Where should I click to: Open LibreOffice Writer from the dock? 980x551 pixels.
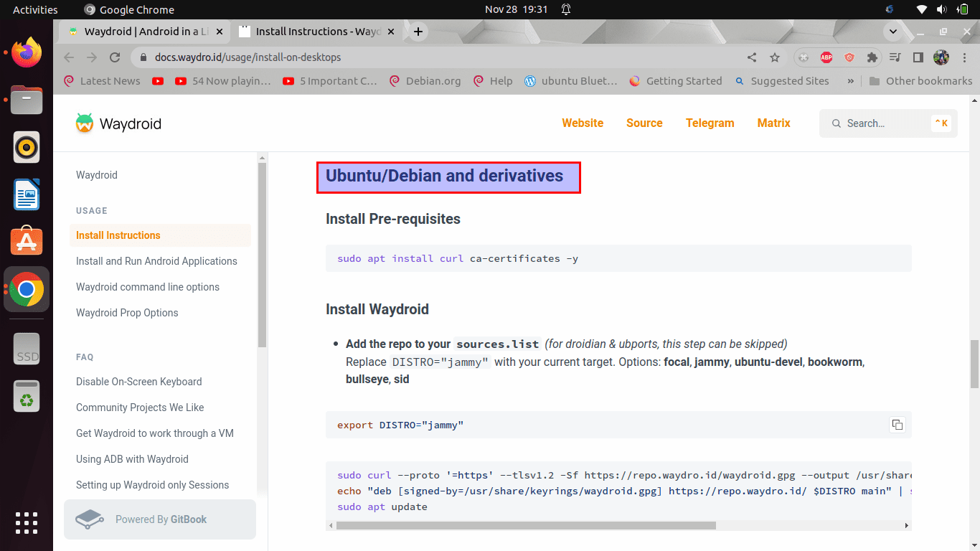tap(27, 194)
